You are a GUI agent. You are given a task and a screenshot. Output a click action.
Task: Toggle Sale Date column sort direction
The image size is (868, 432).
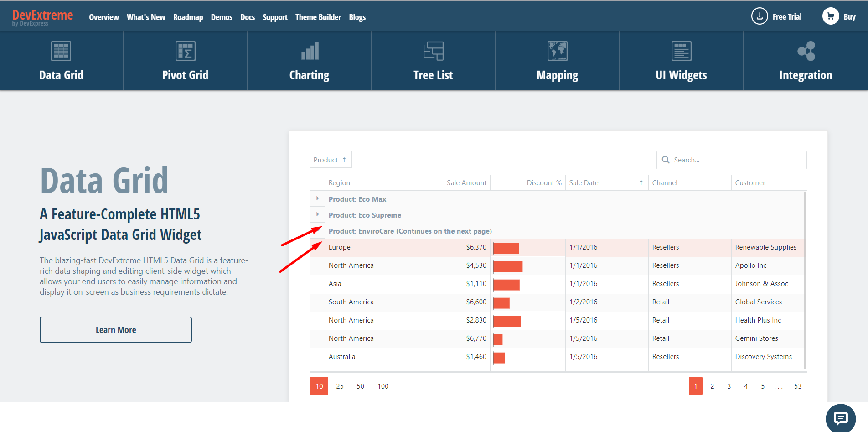click(x=641, y=182)
